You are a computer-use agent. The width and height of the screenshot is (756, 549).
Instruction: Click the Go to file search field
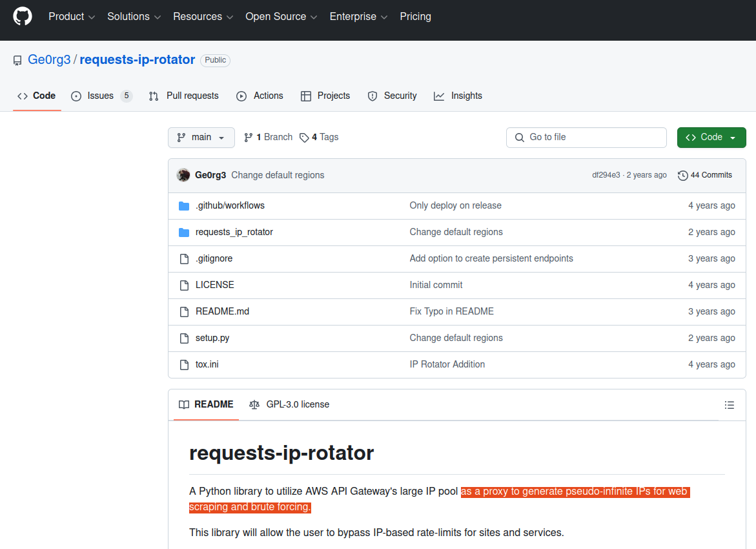click(x=586, y=138)
